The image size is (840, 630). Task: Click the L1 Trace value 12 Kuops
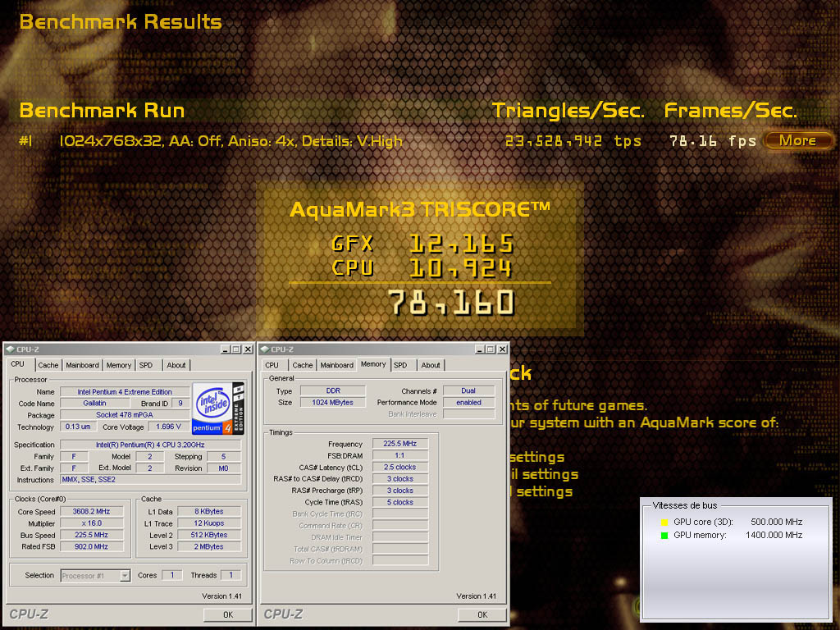click(x=209, y=523)
